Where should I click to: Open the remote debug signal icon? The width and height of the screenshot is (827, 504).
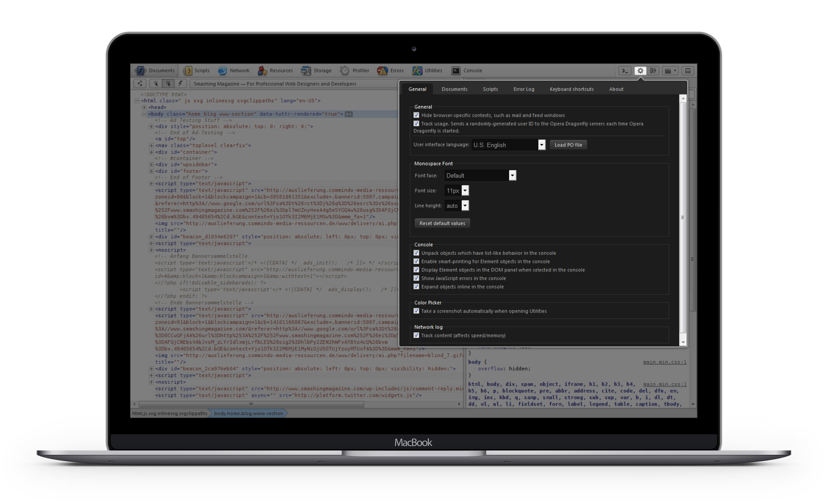(653, 70)
